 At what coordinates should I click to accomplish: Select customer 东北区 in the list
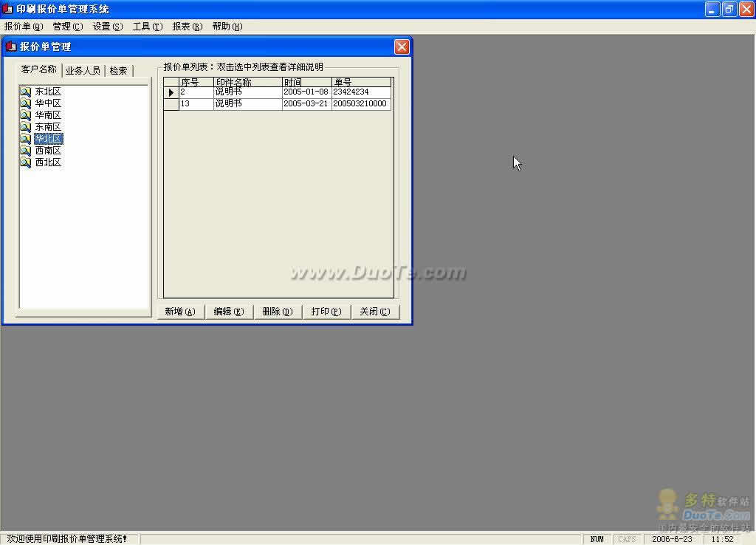48,91
